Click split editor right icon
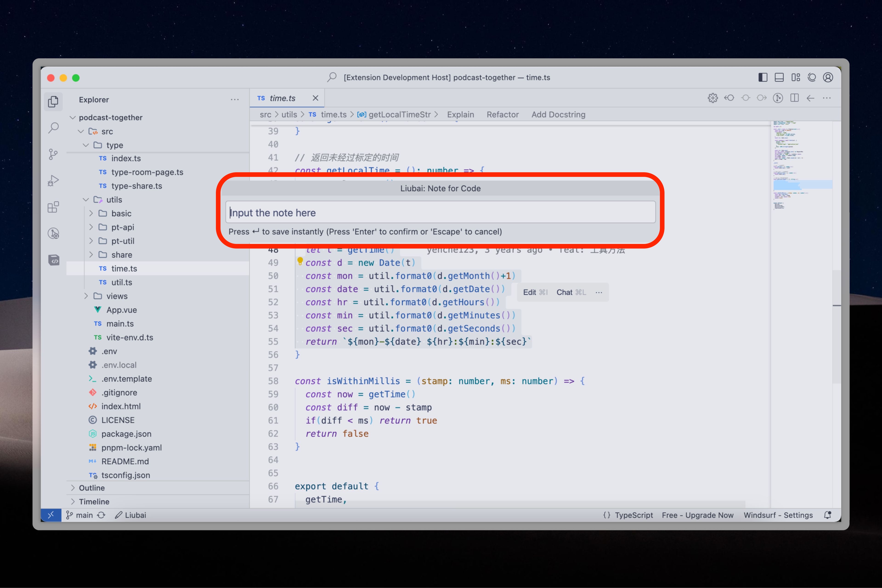This screenshot has width=882, height=588. point(794,98)
